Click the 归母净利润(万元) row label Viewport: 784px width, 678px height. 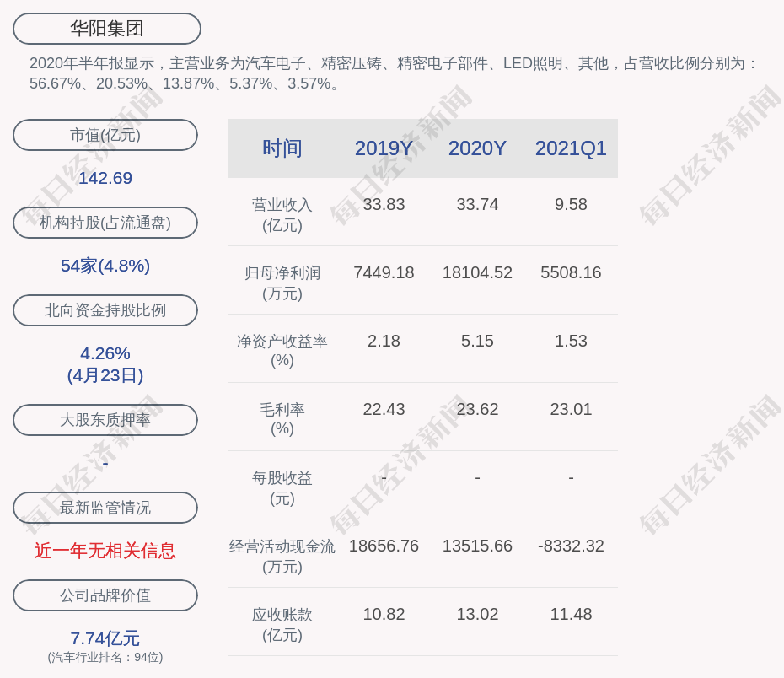(x=282, y=283)
